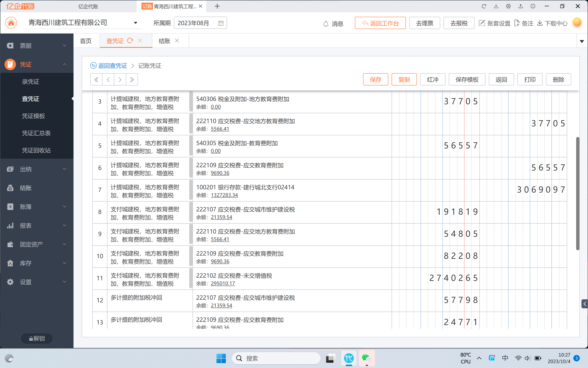Click the download tray icon in title bar
Screen dimensions: 588x368
tap(496, 6)
